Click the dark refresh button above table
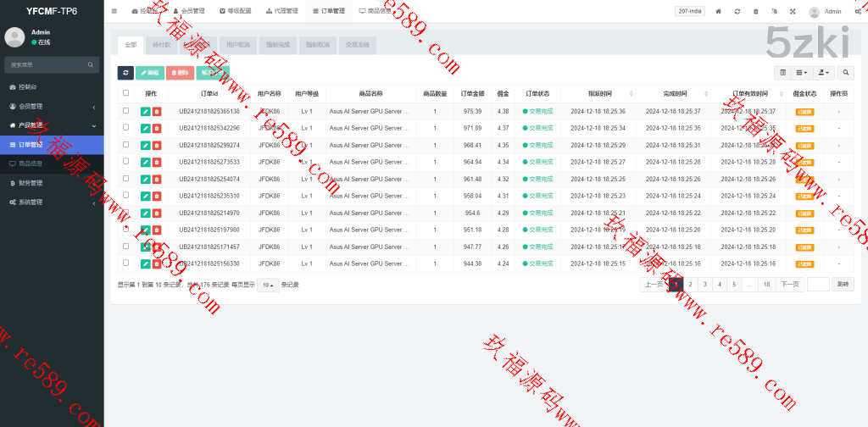This screenshot has height=427, width=868. coord(125,73)
